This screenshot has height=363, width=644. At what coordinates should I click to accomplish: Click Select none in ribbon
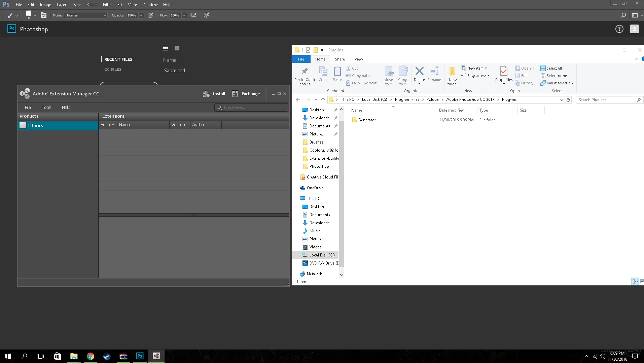click(553, 76)
